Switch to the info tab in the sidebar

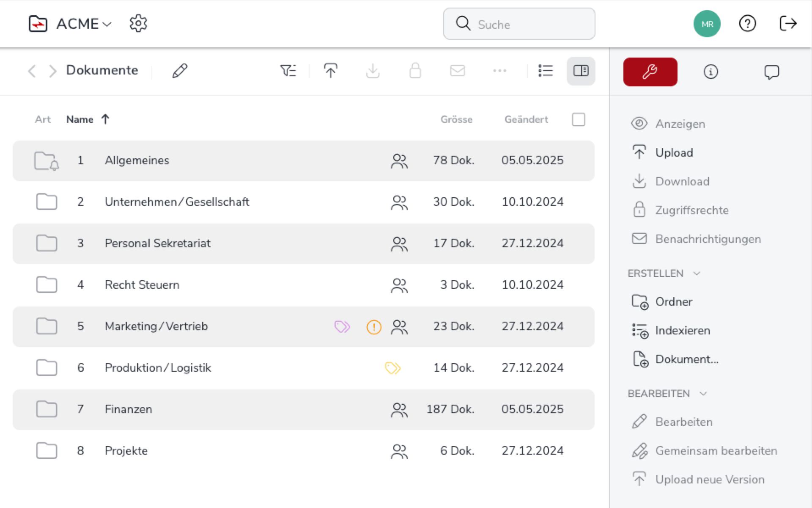pos(710,72)
